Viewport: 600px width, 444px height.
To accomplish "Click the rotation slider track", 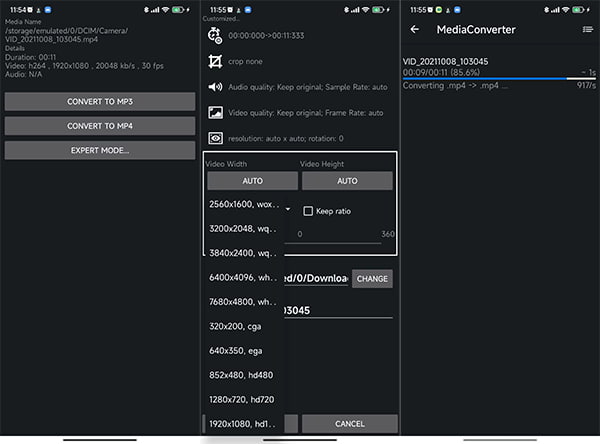I will 333,243.
